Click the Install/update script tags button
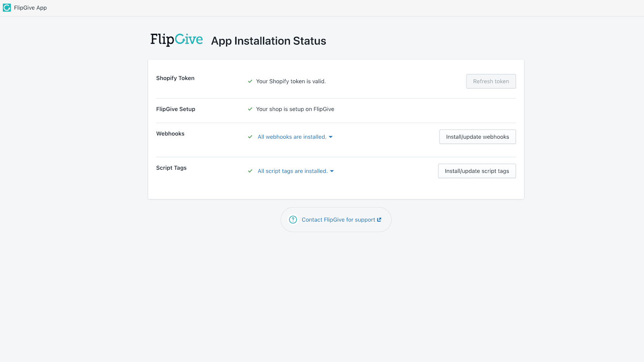Viewport: 644px width, 362px height. point(477,171)
